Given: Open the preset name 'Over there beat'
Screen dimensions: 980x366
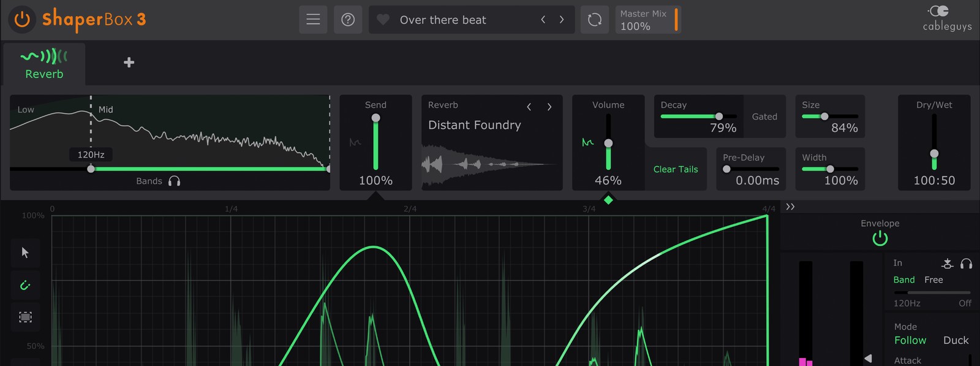Looking at the screenshot, I should (443, 20).
